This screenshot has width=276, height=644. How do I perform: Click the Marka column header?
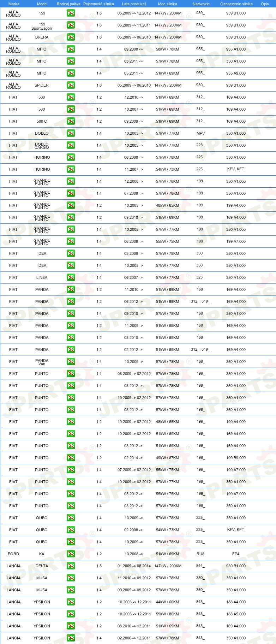pos(14,4)
